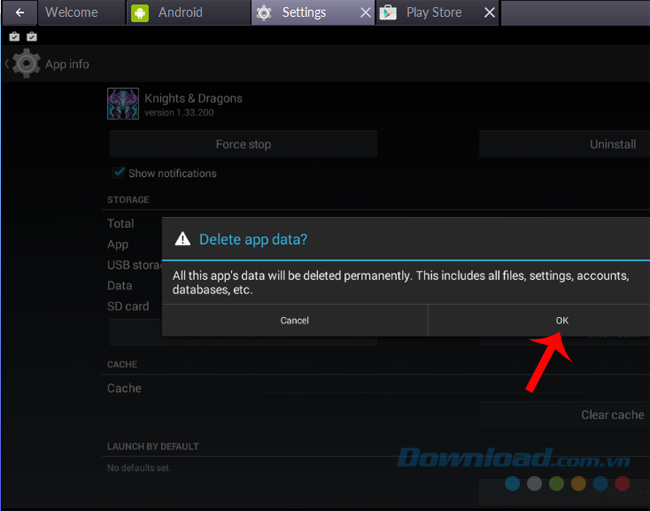The width and height of the screenshot is (650, 511).
Task: Click the 'LAUNCH BY DEFAULT' section header
Action: tap(153, 447)
